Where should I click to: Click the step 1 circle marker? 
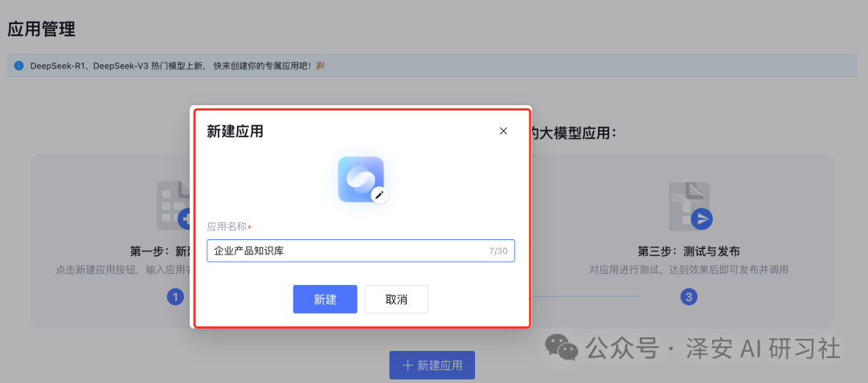coord(175,297)
